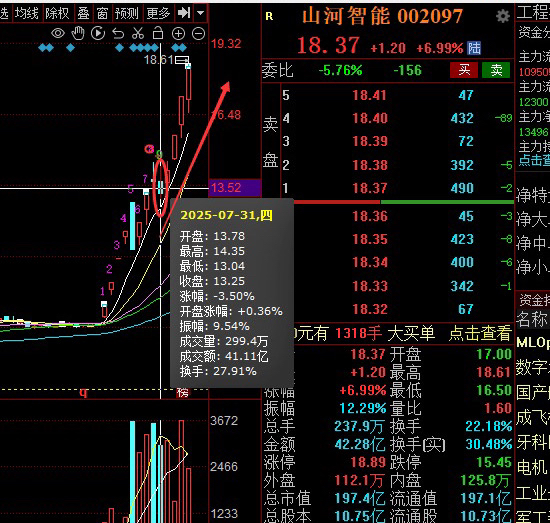This screenshot has width=550, height=523.
Task: Click the 1318手 大买单 notice text
Action: tap(385, 334)
